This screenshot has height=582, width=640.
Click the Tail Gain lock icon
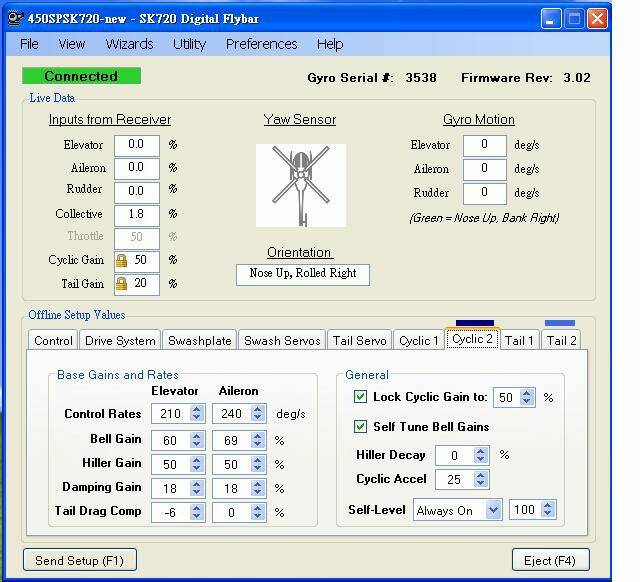click(121, 284)
